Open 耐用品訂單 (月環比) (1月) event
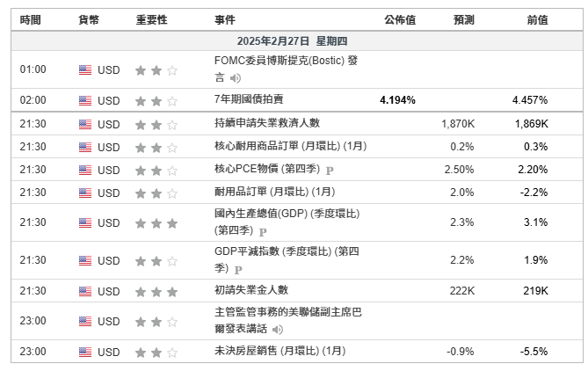This screenshot has height=371, width=588. pyautogui.click(x=276, y=192)
